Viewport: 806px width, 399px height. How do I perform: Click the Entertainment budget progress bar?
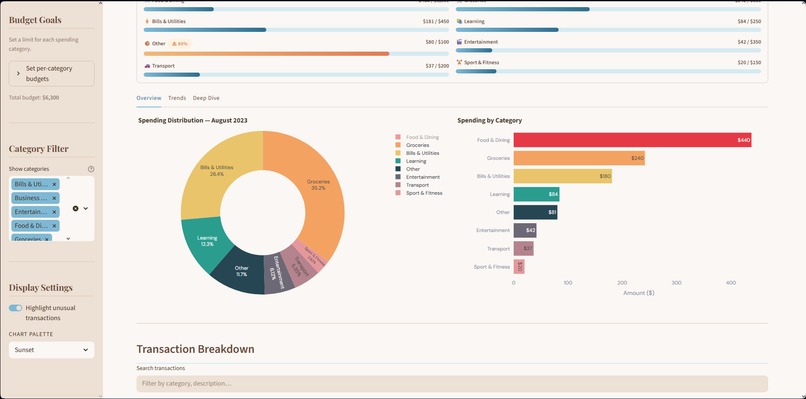(x=608, y=50)
